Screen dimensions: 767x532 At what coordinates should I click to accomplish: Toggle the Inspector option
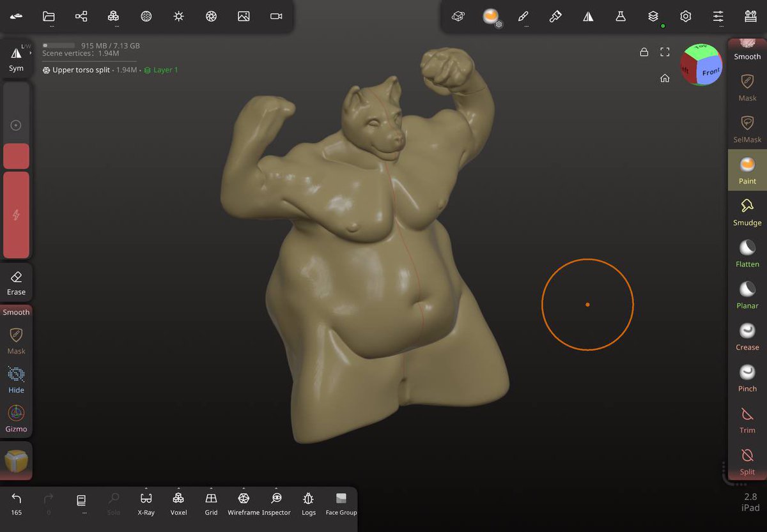click(276, 503)
